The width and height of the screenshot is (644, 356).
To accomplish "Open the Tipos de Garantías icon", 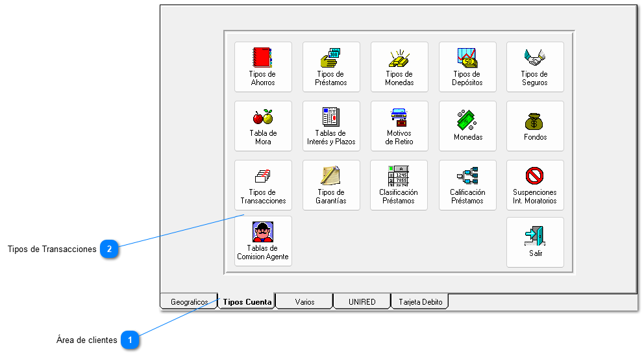I will coord(331,185).
